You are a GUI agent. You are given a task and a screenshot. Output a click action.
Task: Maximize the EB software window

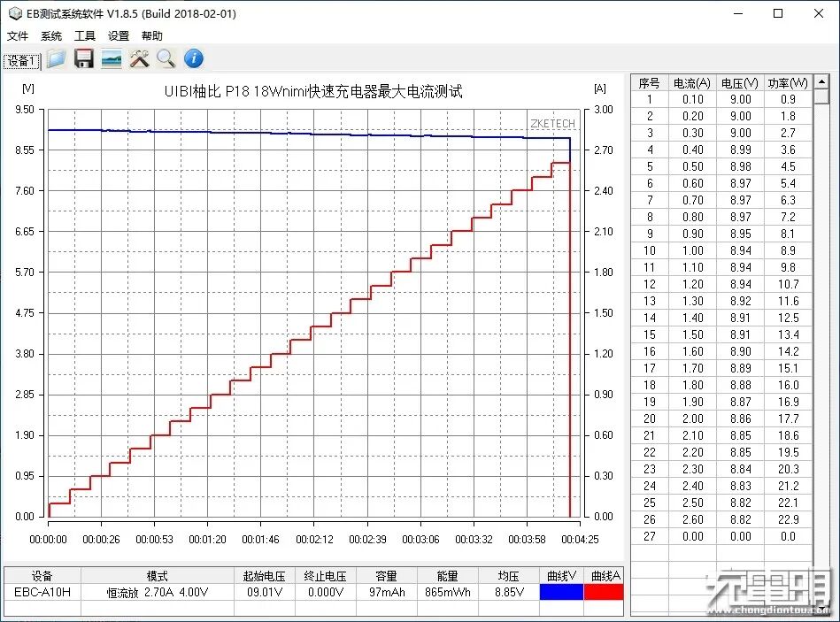point(778,13)
